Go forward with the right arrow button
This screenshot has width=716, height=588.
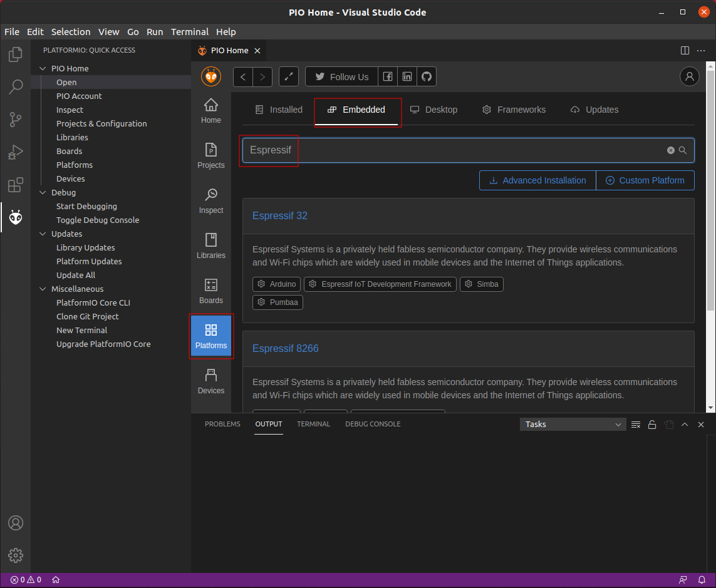(262, 76)
